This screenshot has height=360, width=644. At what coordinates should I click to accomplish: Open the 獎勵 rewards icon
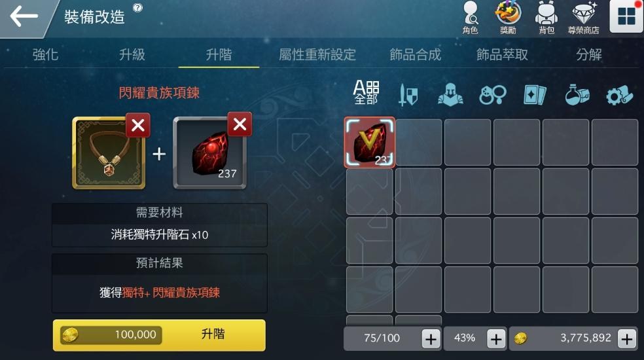(x=508, y=18)
